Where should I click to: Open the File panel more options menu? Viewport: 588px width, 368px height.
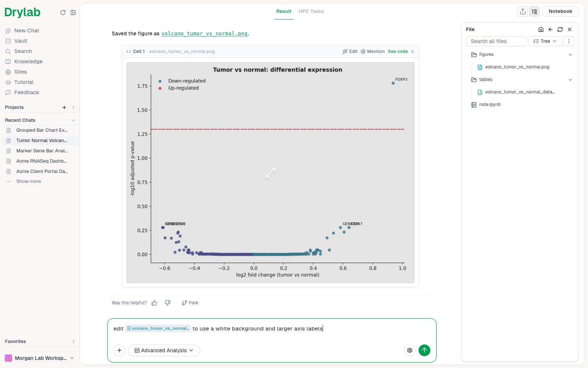[x=569, y=41]
